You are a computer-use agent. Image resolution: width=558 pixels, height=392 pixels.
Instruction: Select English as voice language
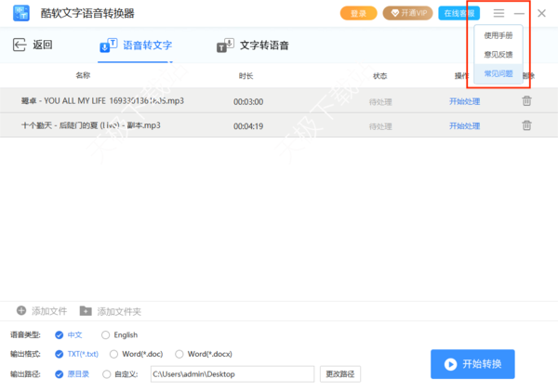click(x=105, y=334)
